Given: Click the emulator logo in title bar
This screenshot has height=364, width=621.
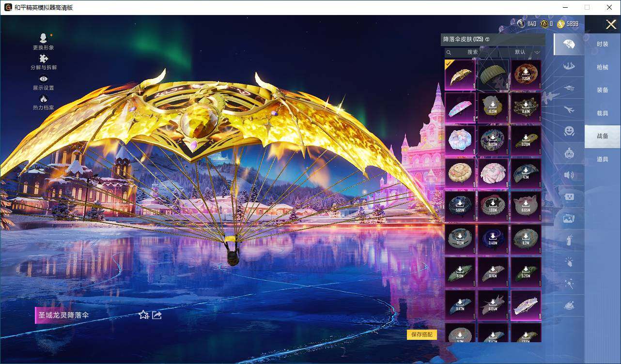Looking at the screenshot, I should [x=8, y=7].
